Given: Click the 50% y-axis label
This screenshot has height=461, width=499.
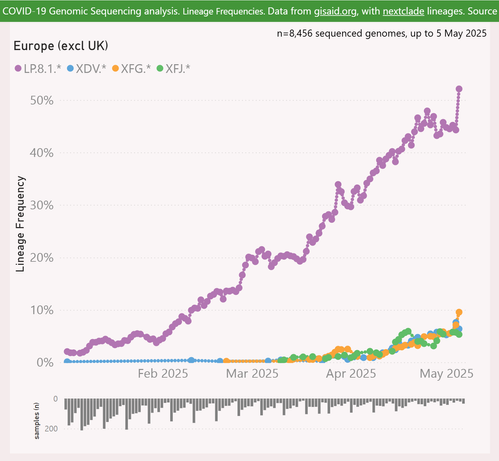Looking at the screenshot, I should pyautogui.click(x=42, y=100).
